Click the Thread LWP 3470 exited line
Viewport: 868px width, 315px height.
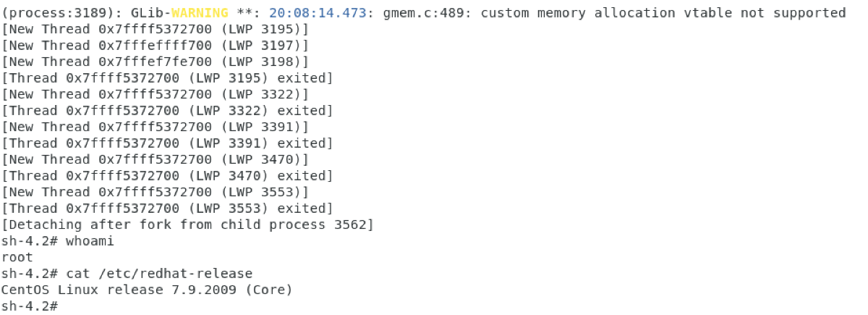(x=167, y=176)
